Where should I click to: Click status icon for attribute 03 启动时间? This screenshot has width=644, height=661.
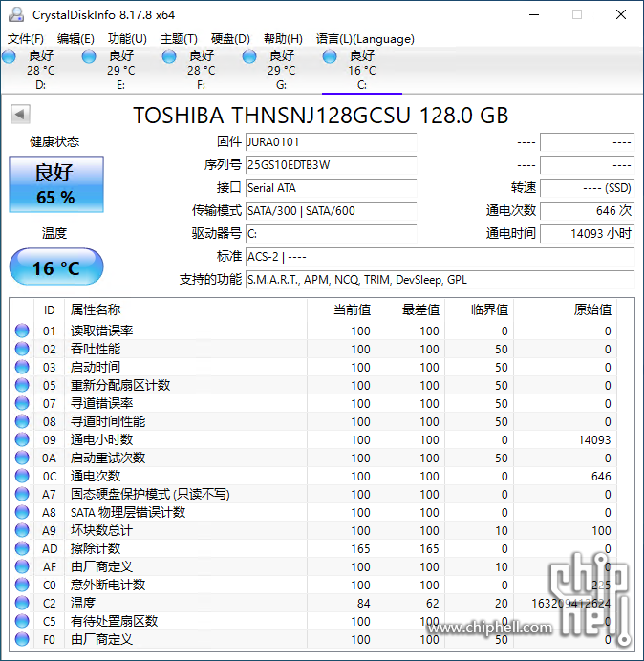pos(22,367)
